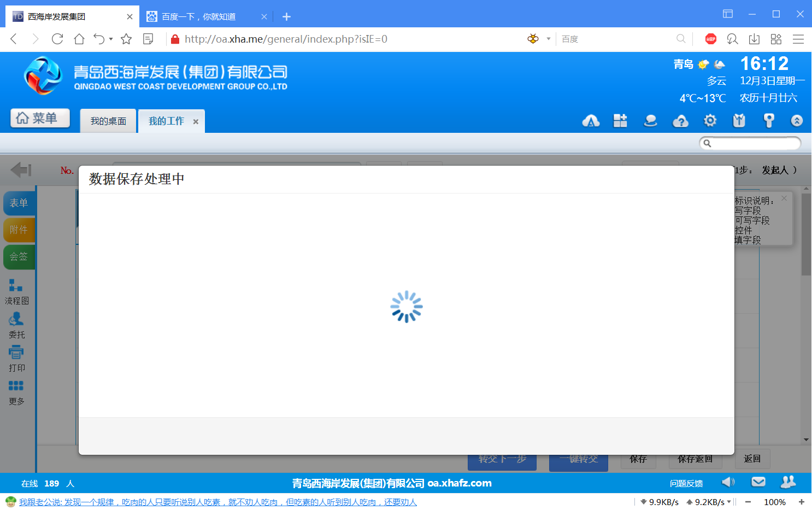The height and width of the screenshot is (510, 812).
Task: Open the red ad-block extension icon
Action: click(x=711, y=39)
